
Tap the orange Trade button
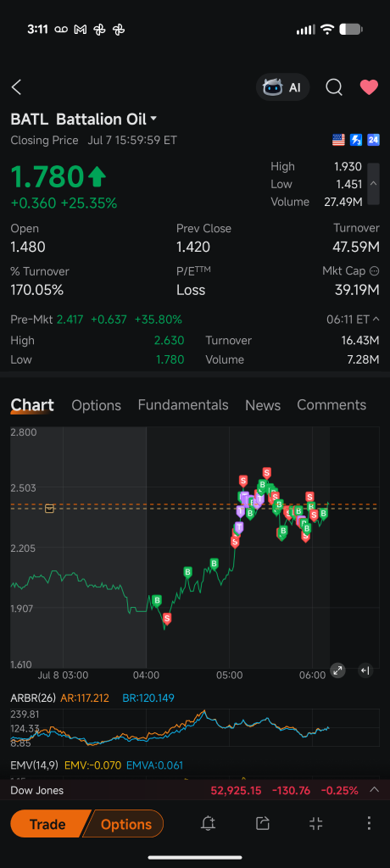pos(49,824)
